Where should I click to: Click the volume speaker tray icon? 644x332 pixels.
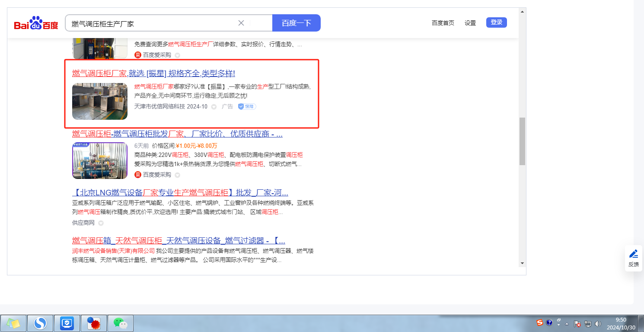[x=598, y=323]
